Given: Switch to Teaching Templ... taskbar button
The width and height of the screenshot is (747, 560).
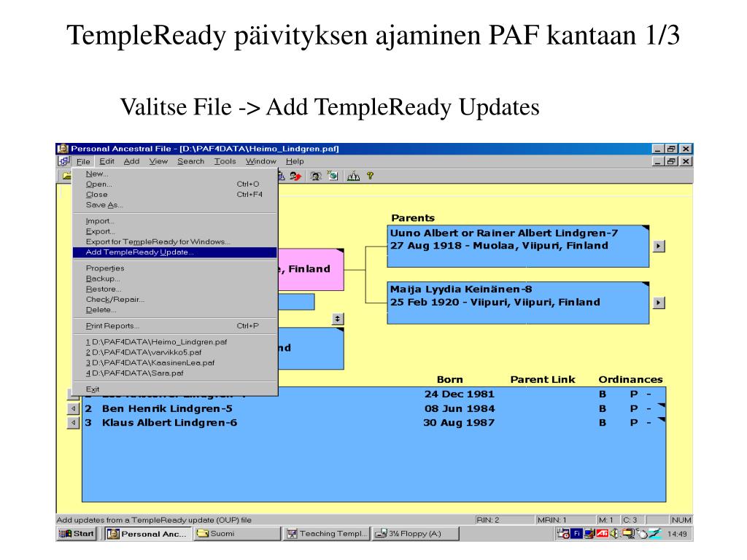Looking at the screenshot, I should pos(326,533).
